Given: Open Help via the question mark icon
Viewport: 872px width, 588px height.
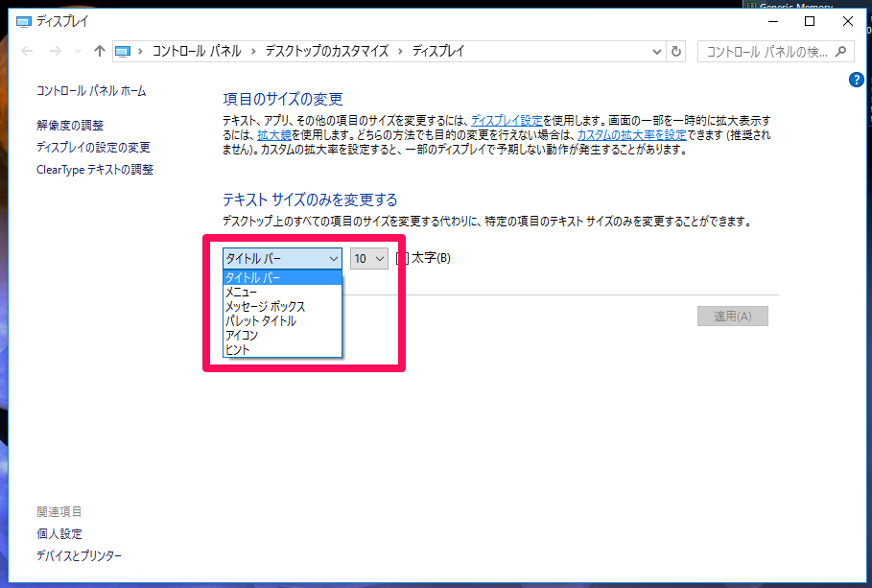Looking at the screenshot, I should coord(855,80).
